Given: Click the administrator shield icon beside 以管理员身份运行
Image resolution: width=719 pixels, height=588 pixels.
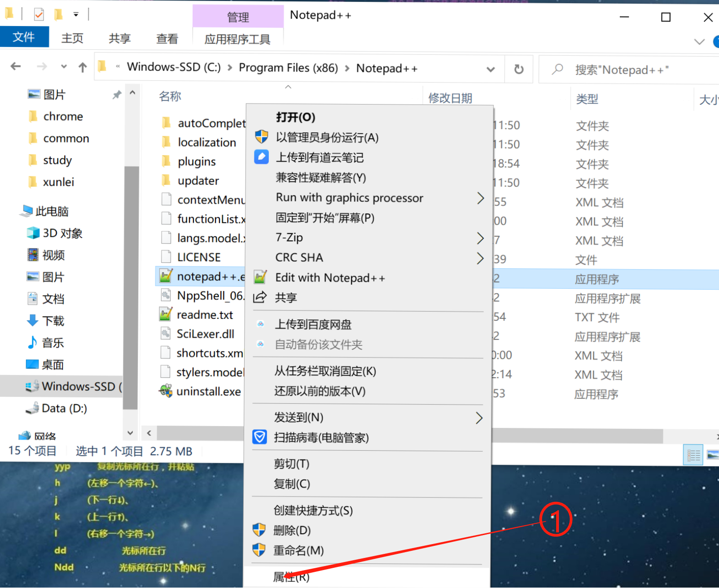Looking at the screenshot, I should tap(261, 137).
